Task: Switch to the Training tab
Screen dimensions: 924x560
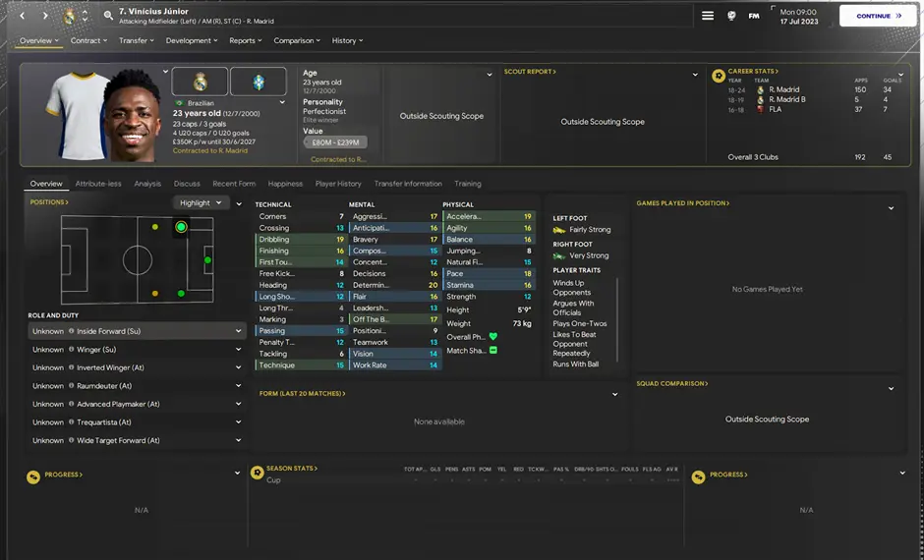Action: [467, 184]
